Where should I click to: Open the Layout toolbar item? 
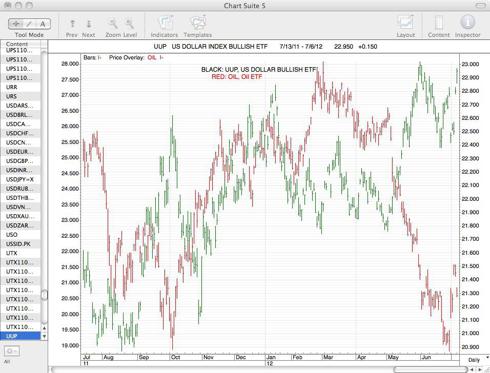point(406,27)
